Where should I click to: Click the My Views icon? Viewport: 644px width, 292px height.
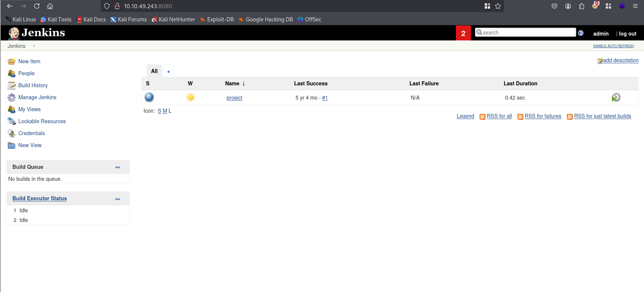(x=12, y=109)
